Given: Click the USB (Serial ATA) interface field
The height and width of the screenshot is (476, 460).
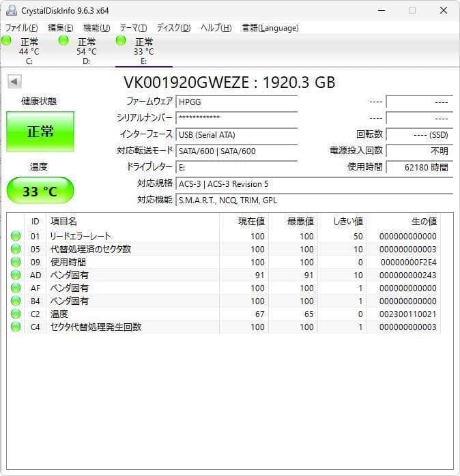Looking at the screenshot, I should tap(236, 134).
